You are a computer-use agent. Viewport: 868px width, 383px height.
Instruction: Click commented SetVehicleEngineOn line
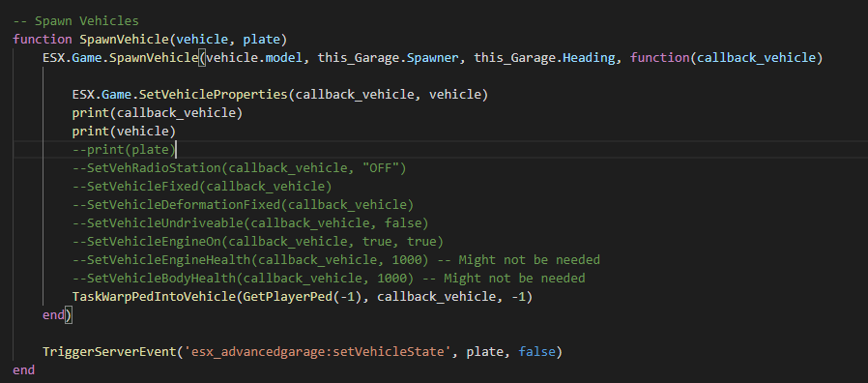point(258,242)
